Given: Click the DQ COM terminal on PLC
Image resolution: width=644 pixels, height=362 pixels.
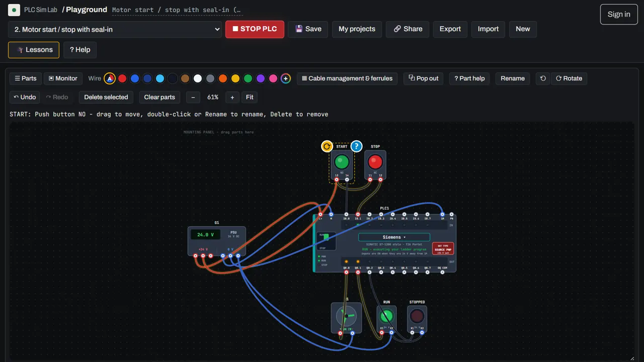Looking at the screenshot, I should pos(442,272).
